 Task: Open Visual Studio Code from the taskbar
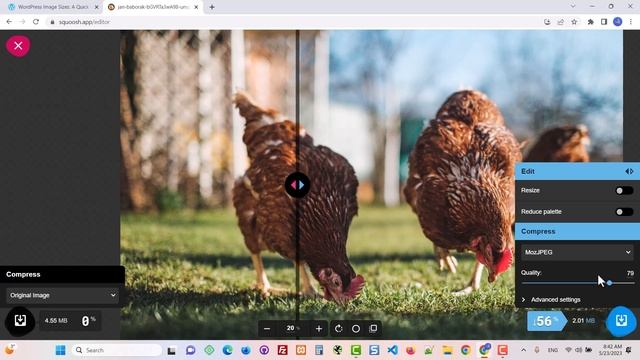point(393,350)
